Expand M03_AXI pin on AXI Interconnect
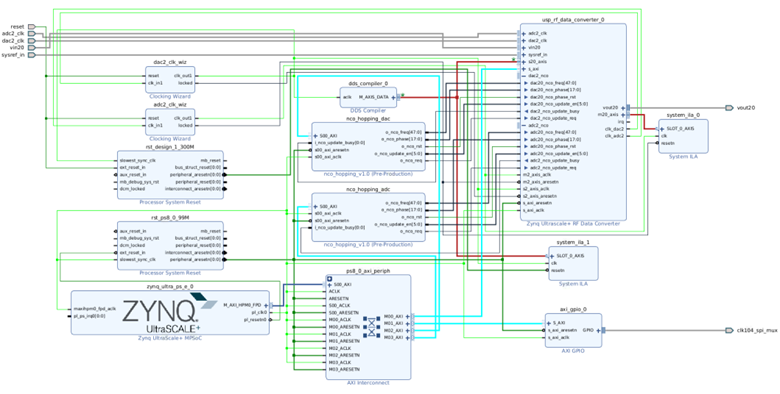This screenshot has width=780, height=394. (x=407, y=338)
